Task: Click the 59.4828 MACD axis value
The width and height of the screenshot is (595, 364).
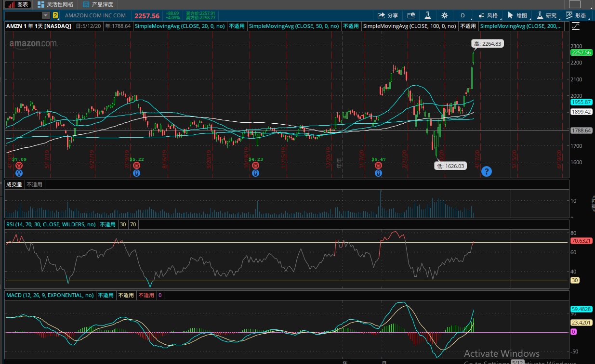Action: [581, 309]
